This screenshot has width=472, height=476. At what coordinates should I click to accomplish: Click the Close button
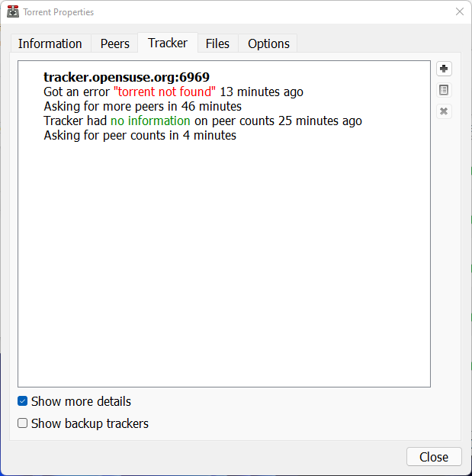(434, 457)
